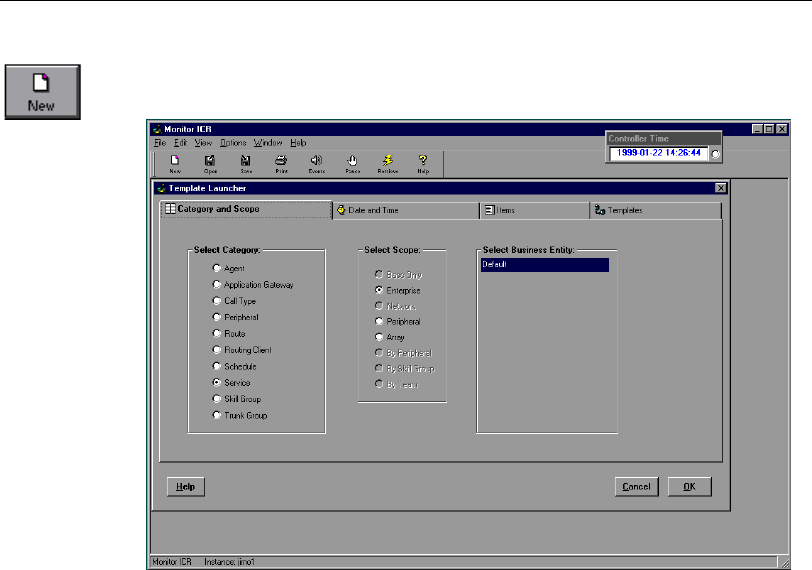Screen dimensions: 812x570
Task: Click the Help button in Template Launcher
Action: [185, 487]
